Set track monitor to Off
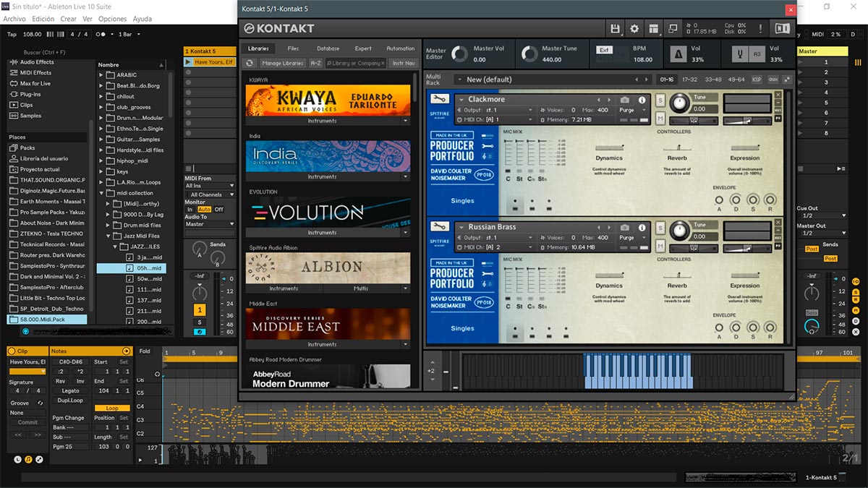868x488 pixels. [x=218, y=210]
